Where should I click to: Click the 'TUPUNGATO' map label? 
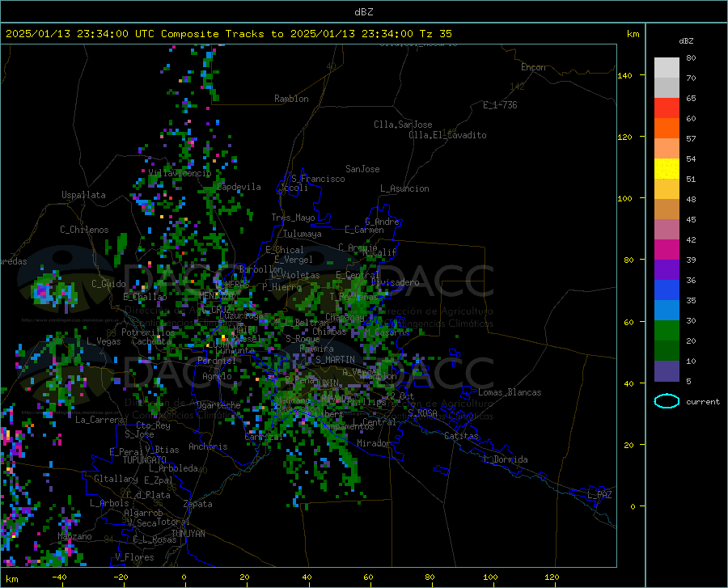[x=145, y=460]
